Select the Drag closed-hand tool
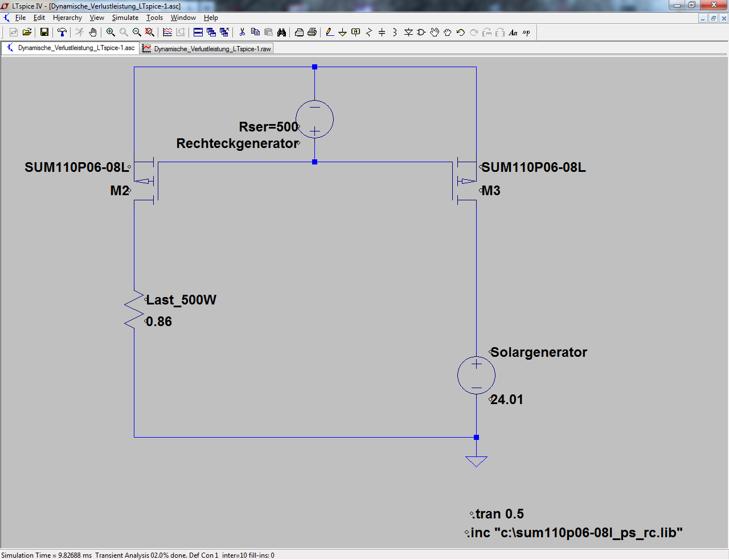 tap(448, 32)
